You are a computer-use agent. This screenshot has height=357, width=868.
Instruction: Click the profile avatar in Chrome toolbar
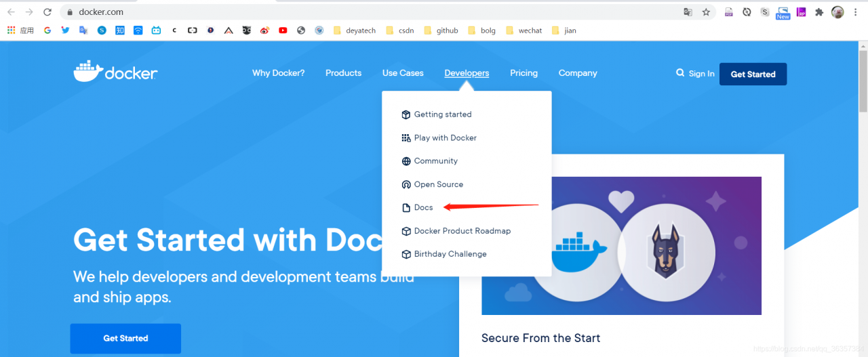pyautogui.click(x=837, y=12)
